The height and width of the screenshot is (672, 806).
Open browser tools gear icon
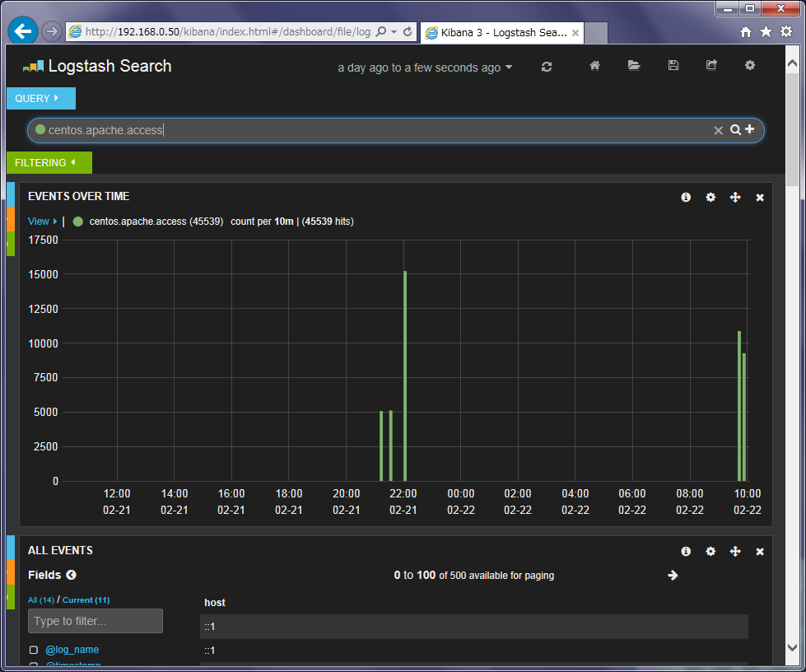pyautogui.click(x=786, y=31)
